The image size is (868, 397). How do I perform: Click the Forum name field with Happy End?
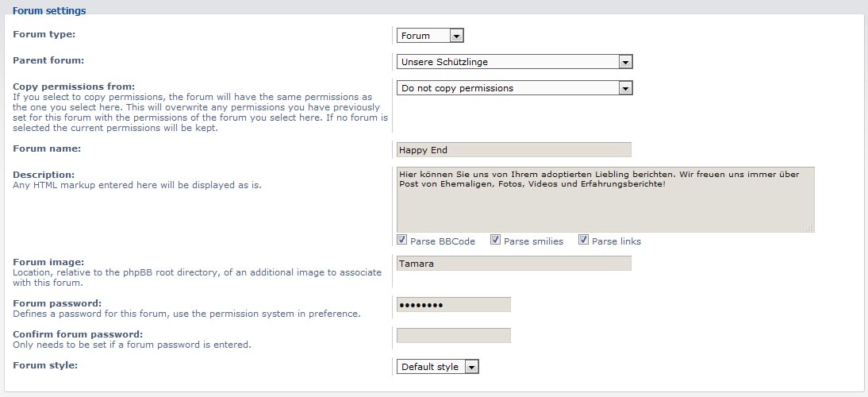(513, 149)
